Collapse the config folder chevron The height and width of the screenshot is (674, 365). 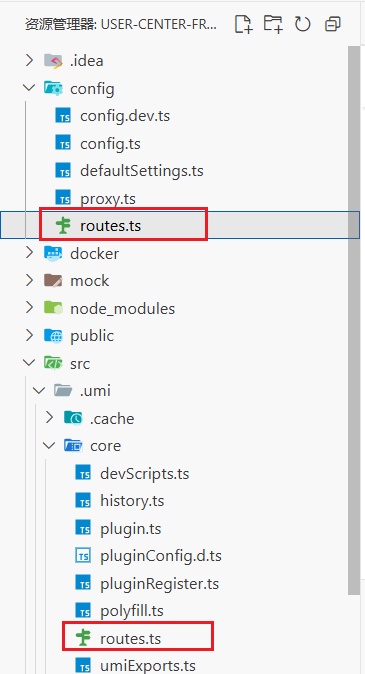29,88
